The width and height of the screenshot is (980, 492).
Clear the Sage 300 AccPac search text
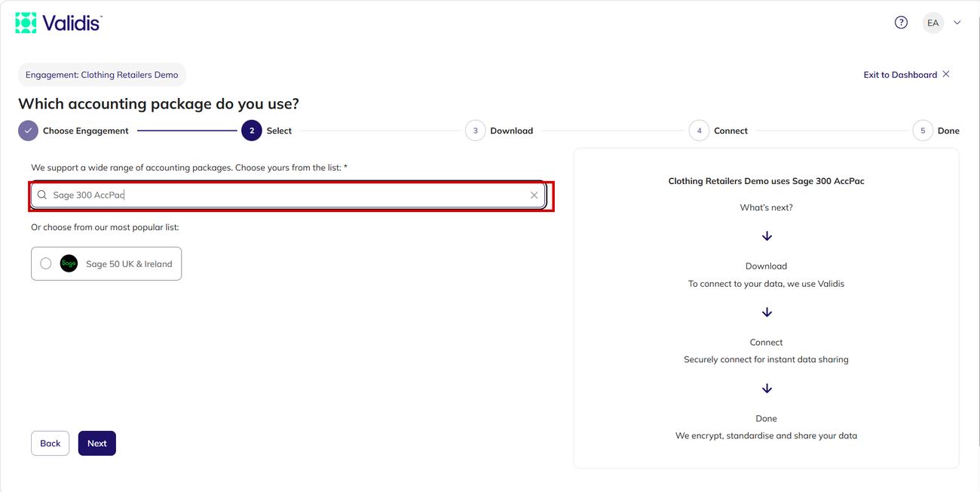point(534,195)
